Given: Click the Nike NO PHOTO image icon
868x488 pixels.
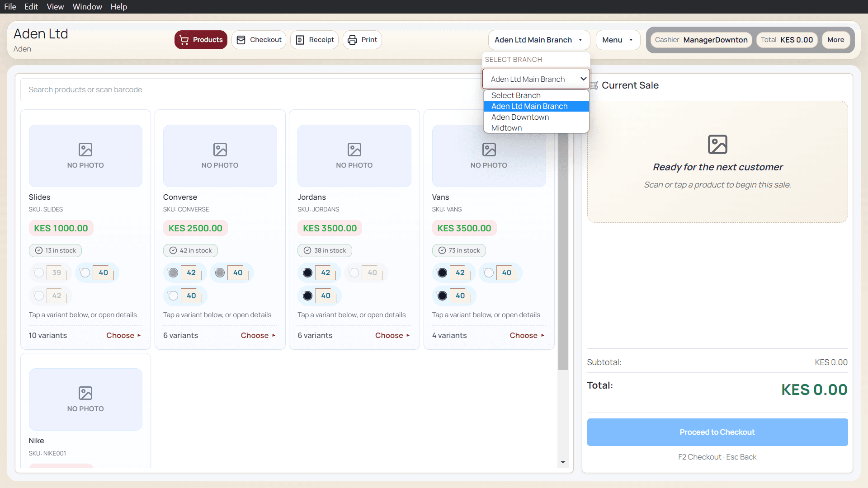Looking at the screenshot, I should (x=85, y=393).
